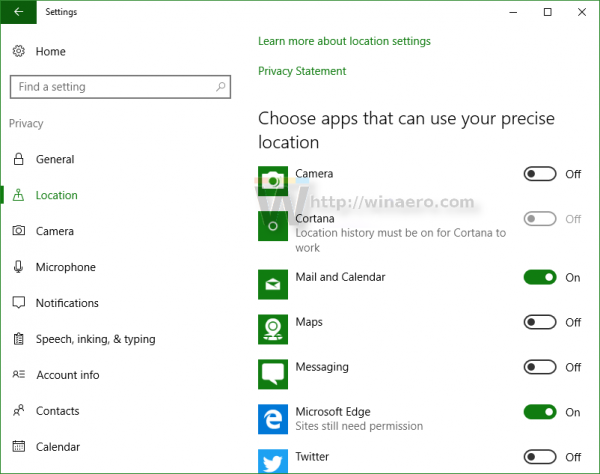The image size is (600, 474).
Task: Click the Speech, inking clipboard icon
Action: (x=18, y=339)
